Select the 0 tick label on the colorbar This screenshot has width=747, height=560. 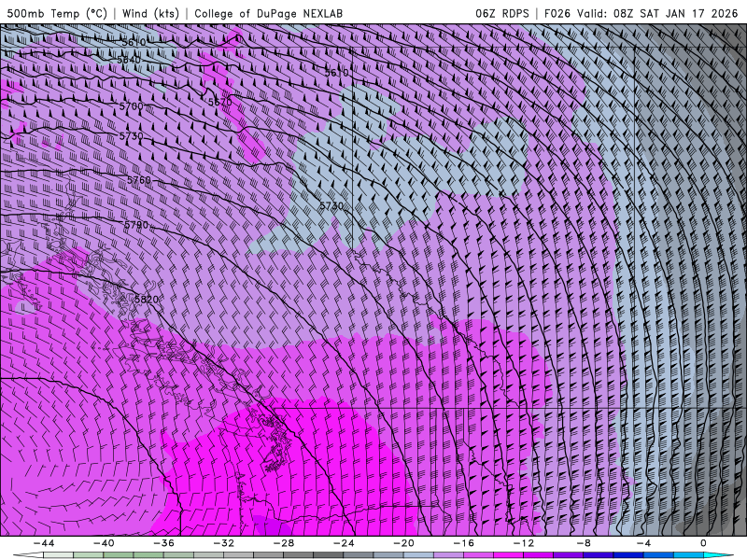pyautogui.click(x=703, y=543)
